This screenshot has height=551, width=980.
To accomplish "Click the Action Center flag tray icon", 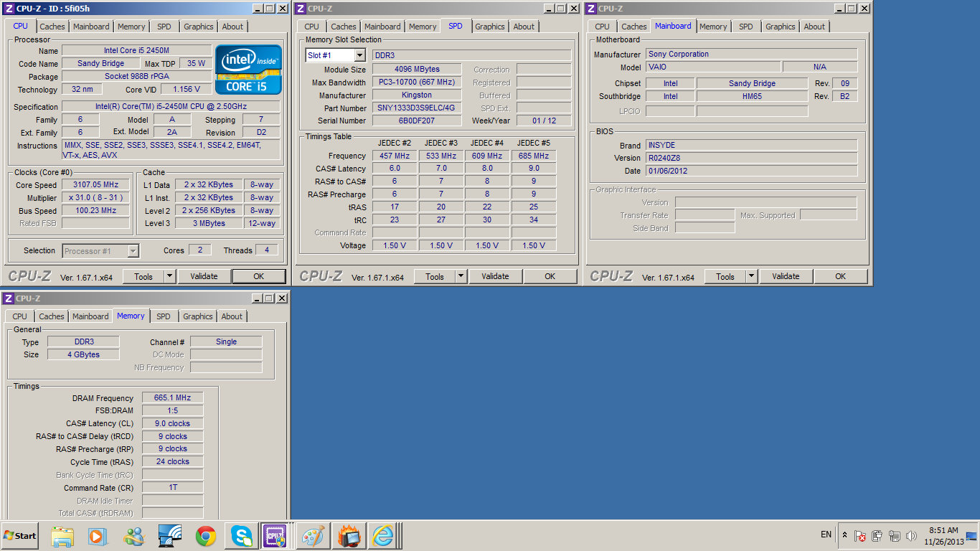I will click(x=859, y=536).
